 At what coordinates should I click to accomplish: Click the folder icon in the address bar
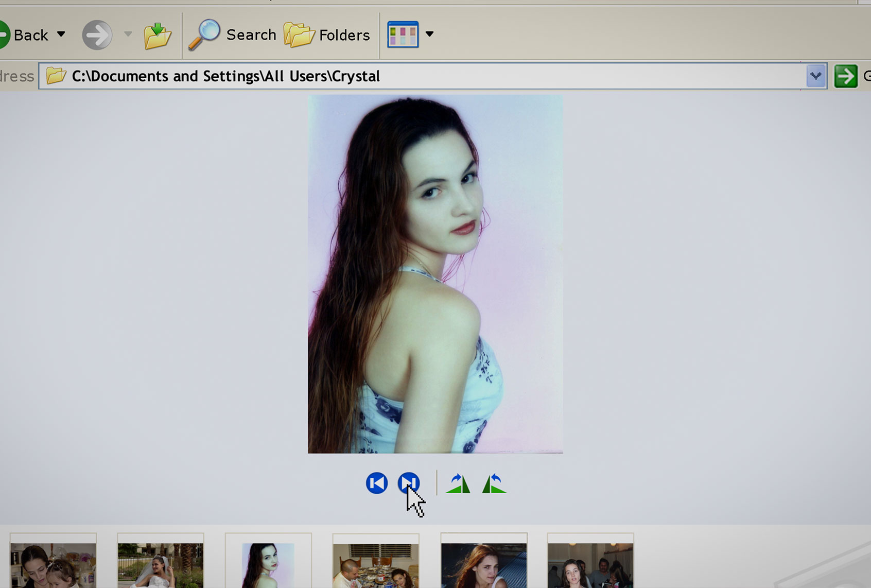(56, 76)
